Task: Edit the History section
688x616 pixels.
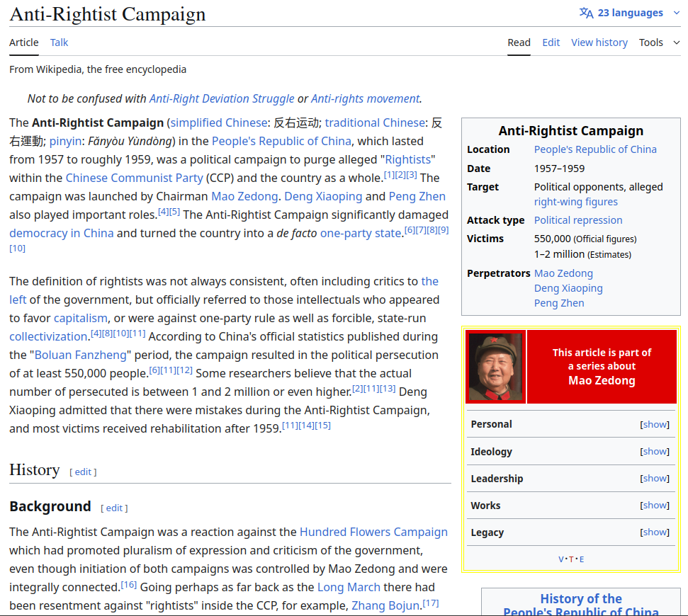Action: (83, 472)
